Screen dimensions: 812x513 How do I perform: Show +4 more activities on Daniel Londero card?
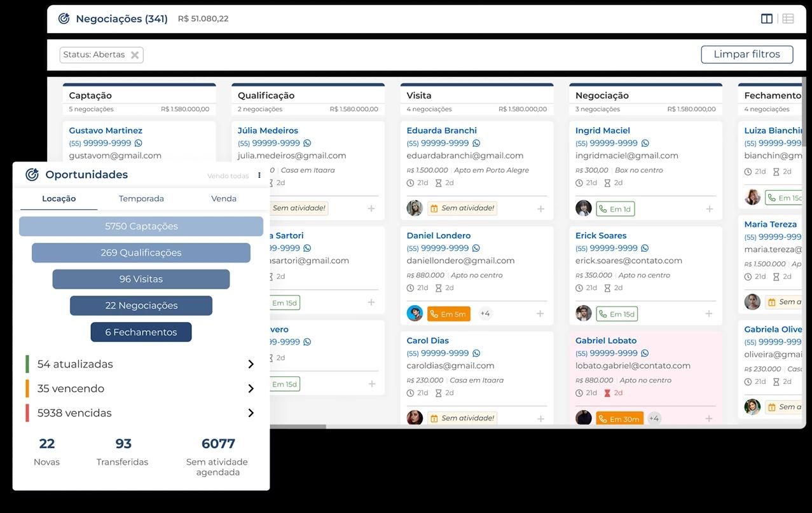(x=485, y=313)
